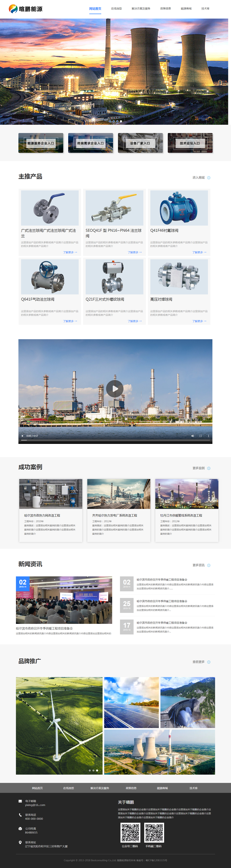Click the large play button on video
The width and height of the screenshot is (231, 868).
115,388
